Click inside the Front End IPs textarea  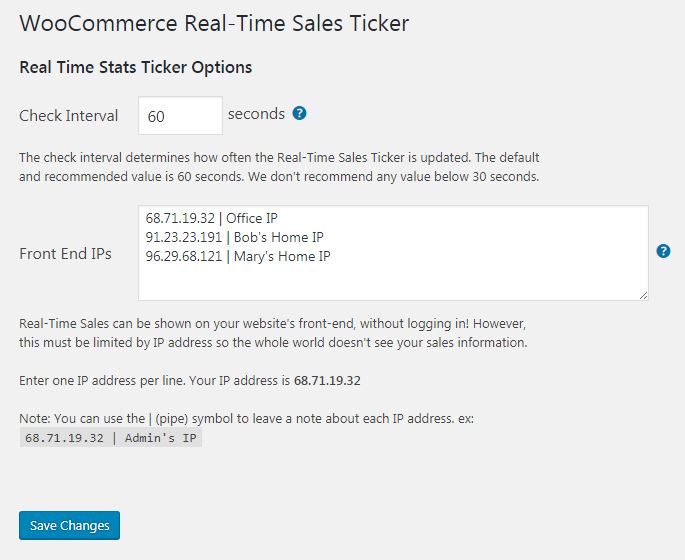[x=393, y=253]
